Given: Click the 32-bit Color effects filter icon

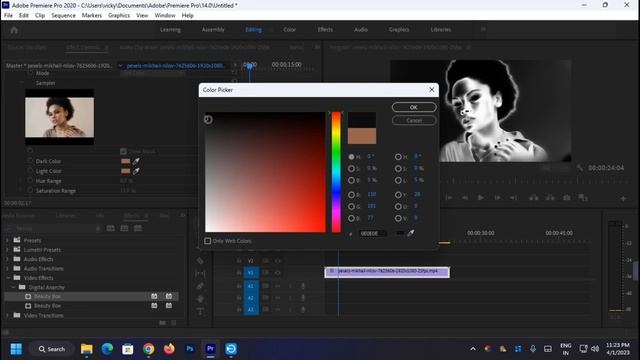Looking at the screenshot, I should 124,228.
